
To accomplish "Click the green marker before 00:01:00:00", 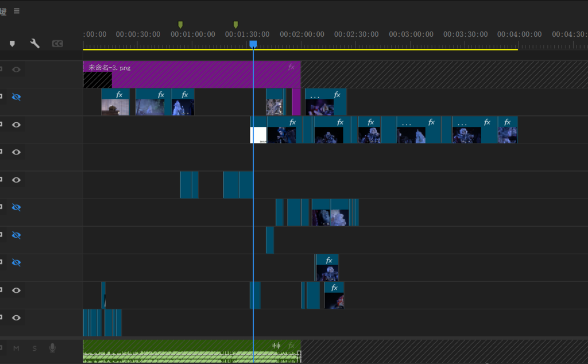I will click(180, 25).
